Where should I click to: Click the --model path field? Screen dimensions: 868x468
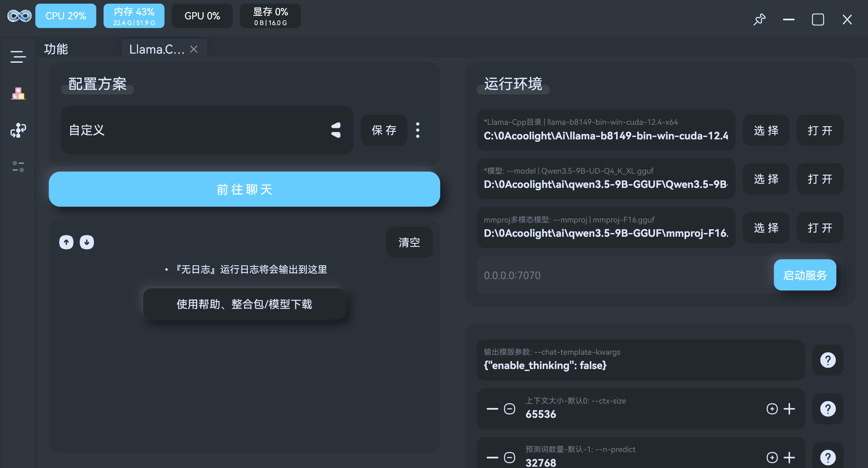tap(606, 179)
